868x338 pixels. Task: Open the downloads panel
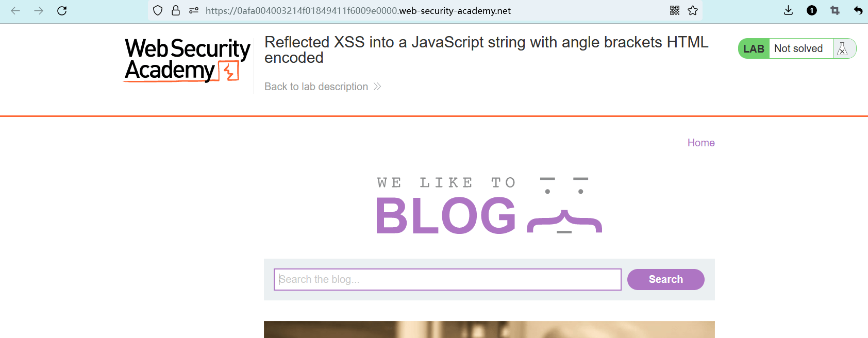pos(788,11)
